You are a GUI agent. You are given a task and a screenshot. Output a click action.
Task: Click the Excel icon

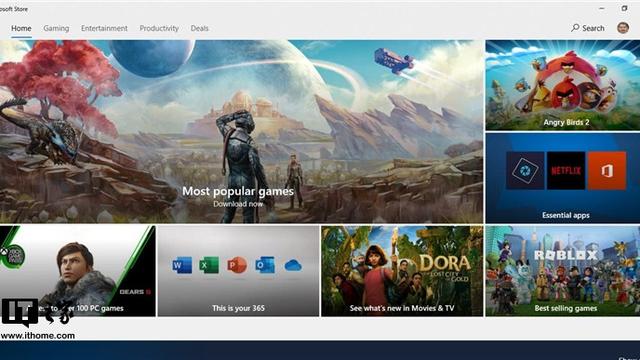[x=209, y=265]
